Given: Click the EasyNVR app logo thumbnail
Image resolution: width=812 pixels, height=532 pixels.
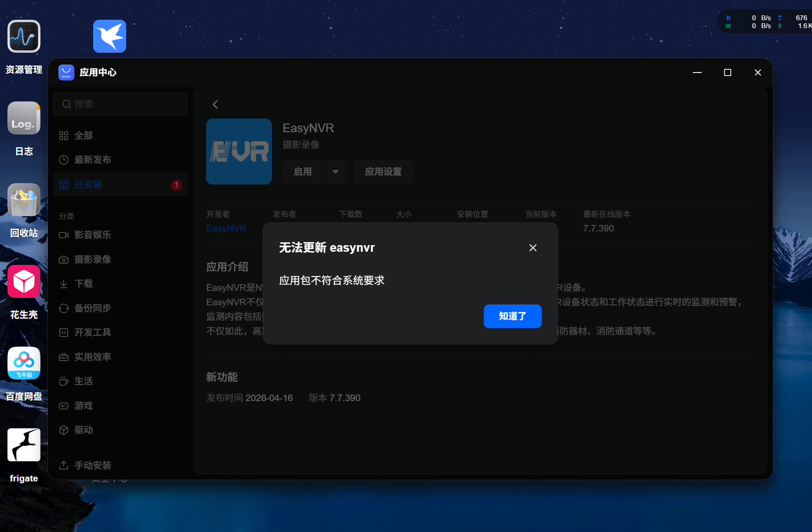Looking at the screenshot, I should (x=239, y=152).
